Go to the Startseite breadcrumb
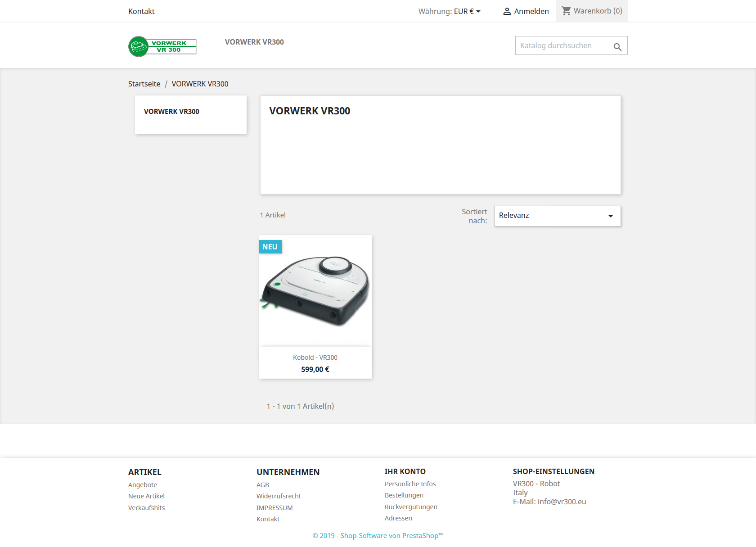This screenshot has width=756, height=547. (144, 84)
